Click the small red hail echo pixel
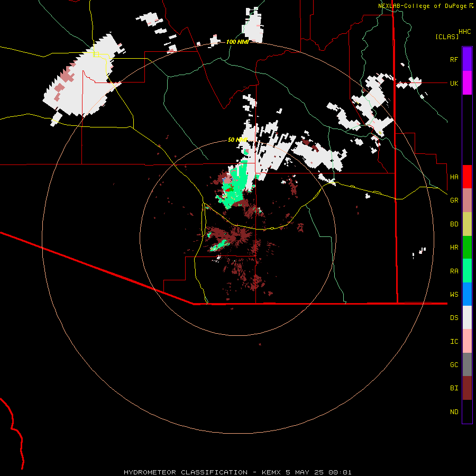Viewport: 476px width, 476px height. [227, 190]
